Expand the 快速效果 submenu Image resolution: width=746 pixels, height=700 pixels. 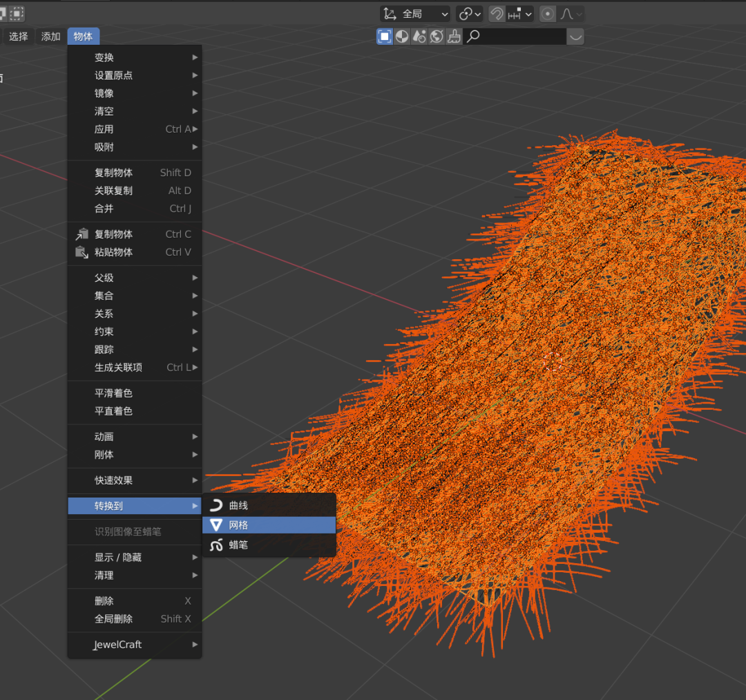pos(135,481)
